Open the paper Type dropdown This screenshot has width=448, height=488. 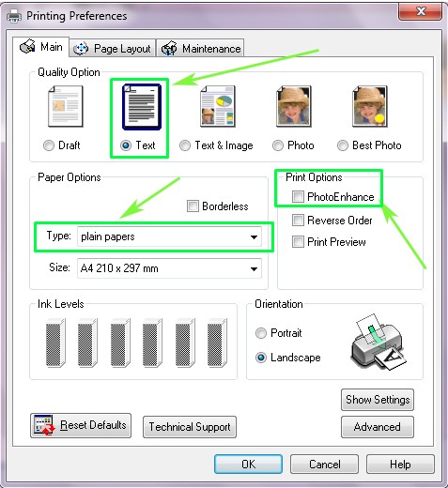169,236
